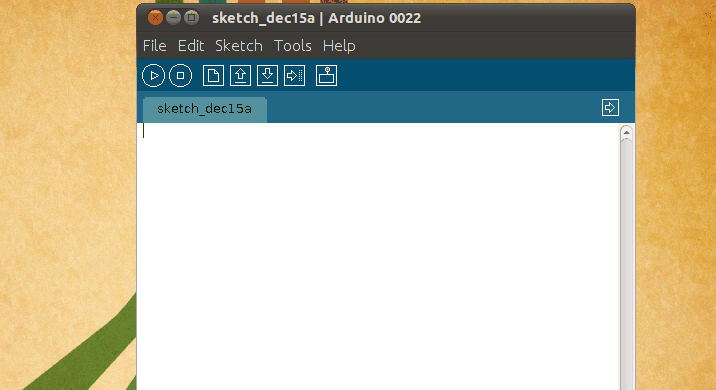Click the Verify (play) toolbar button

coord(153,76)
